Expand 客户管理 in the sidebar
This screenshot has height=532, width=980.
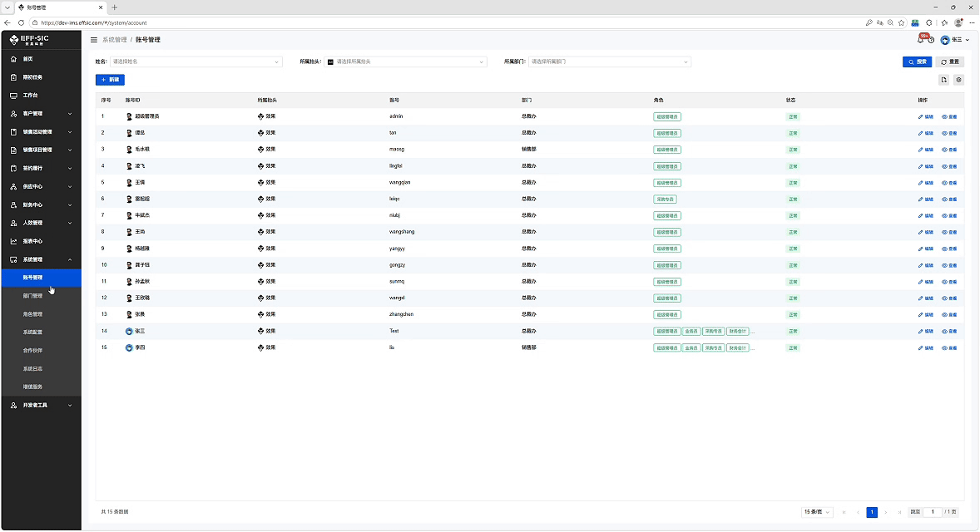42,114
